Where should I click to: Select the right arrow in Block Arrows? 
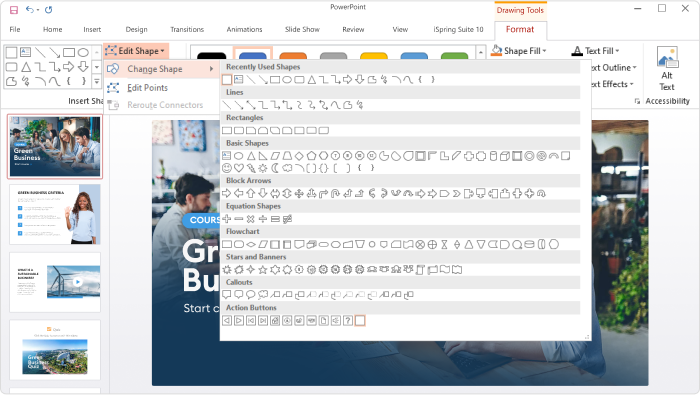pyautogui.click(x=227, y=193)
